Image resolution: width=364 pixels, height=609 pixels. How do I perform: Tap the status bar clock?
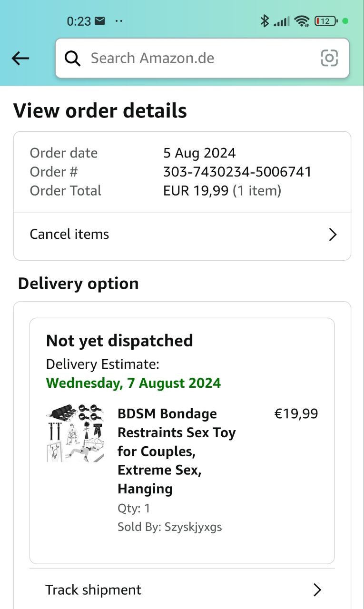[x=79, y=21]
